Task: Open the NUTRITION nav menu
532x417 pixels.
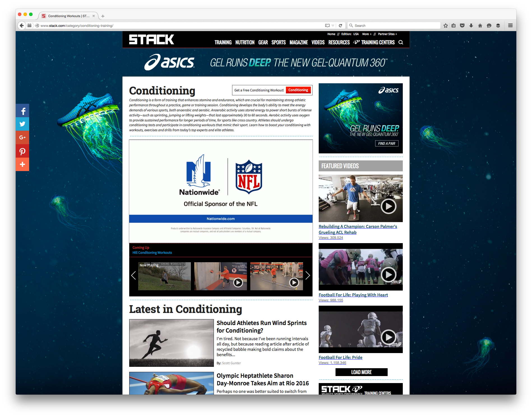Action: click(245, 42)
